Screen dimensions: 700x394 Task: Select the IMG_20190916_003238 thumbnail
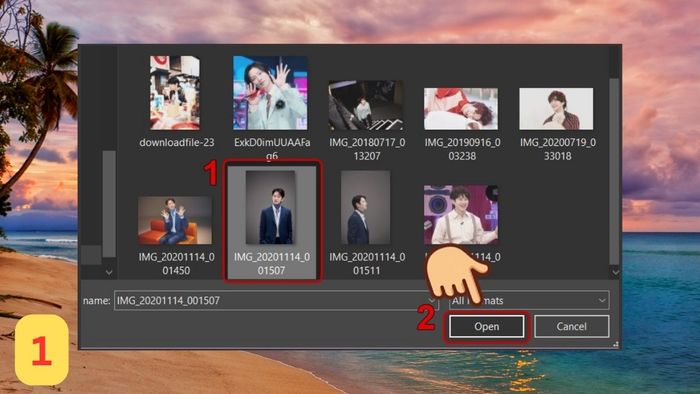tap(461, 109)
